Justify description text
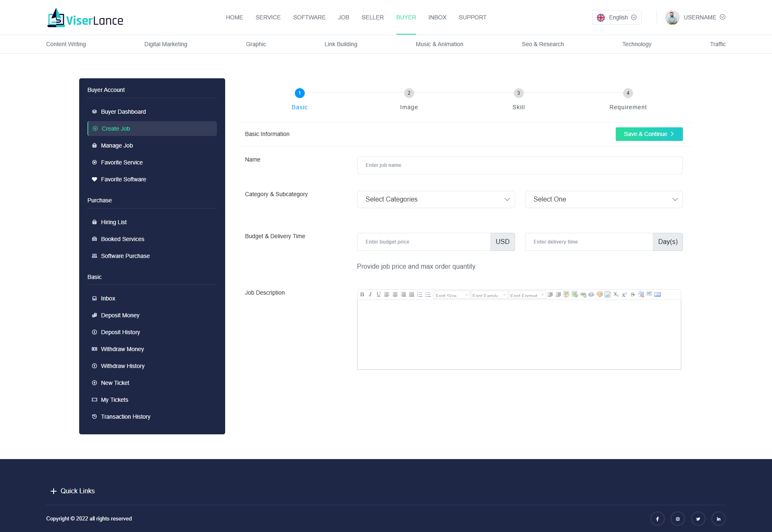Screen dimensions: 772x532 (412, 294)
